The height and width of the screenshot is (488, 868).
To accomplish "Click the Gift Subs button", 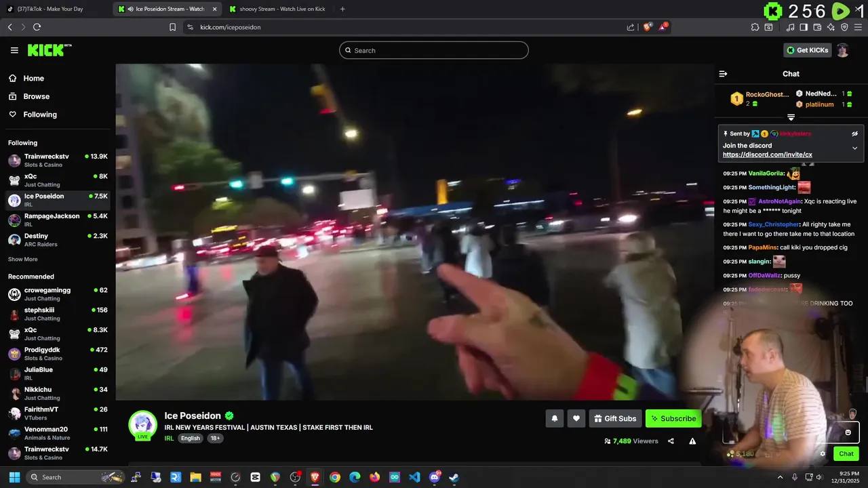I will pyautogui.click(x=615, y=419).
